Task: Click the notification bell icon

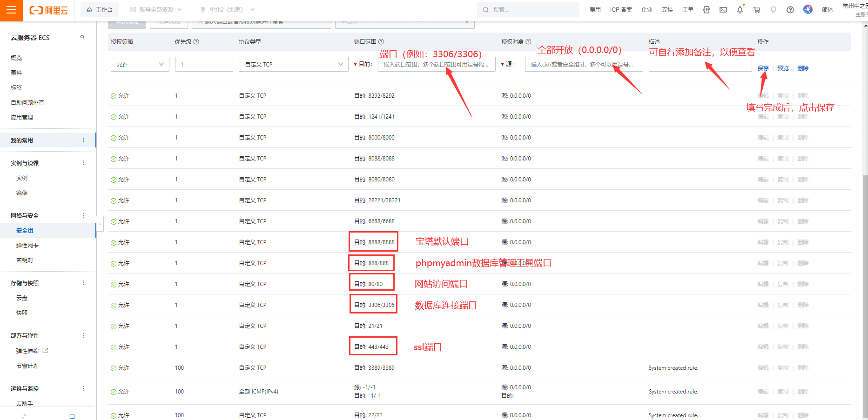Action: coord(740,10)
